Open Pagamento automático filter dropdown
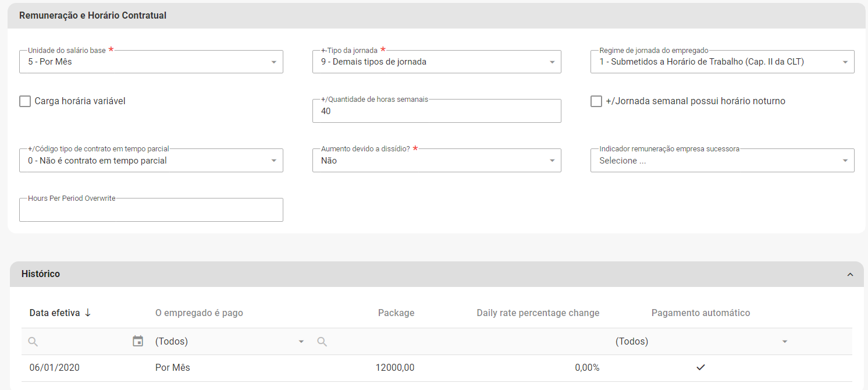This screenshot has height=390, width=868. point(700,342)
